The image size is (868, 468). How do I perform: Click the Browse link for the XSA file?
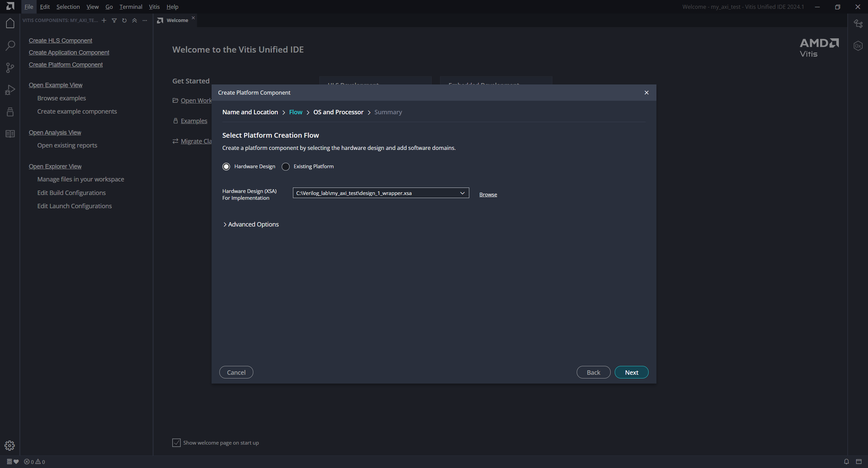click(x=488, y=194)
